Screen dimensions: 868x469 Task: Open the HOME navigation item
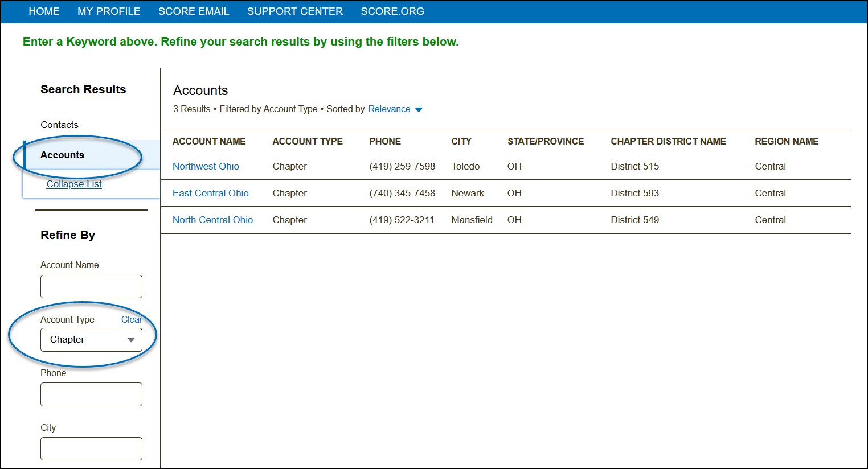coord(44,11)
